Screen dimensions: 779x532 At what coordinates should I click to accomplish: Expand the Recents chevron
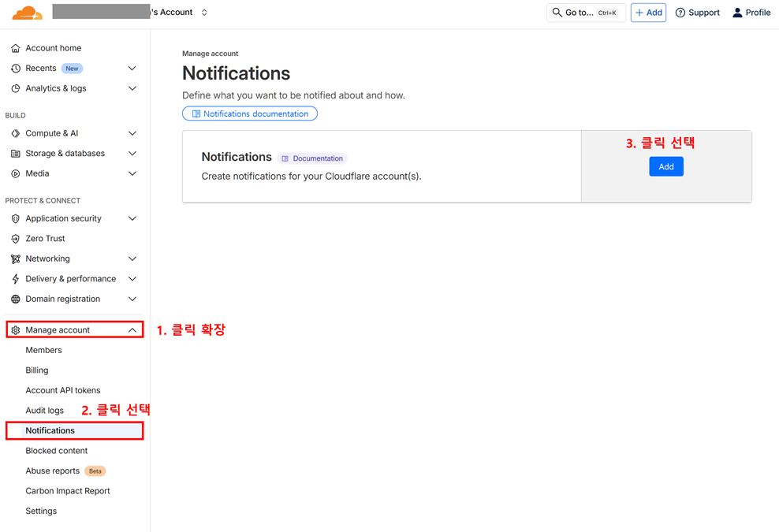tap(132, 68)
